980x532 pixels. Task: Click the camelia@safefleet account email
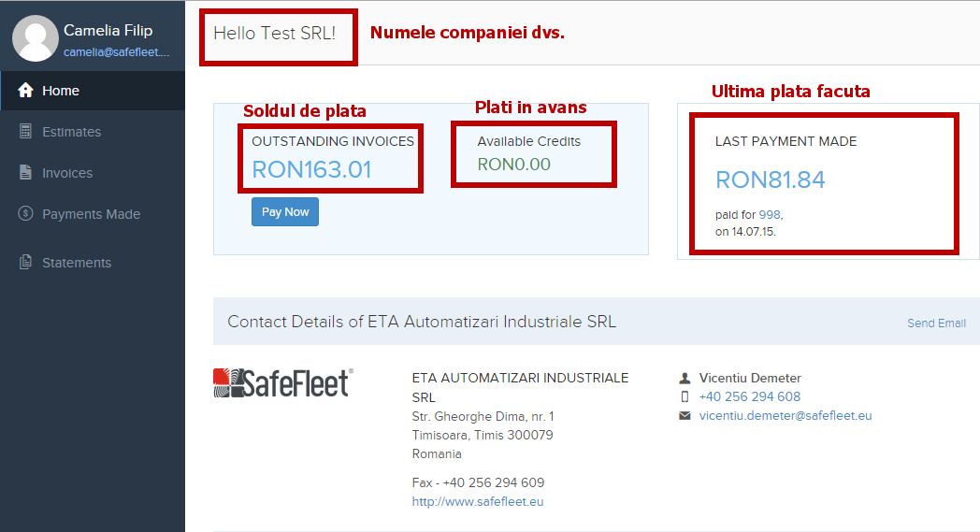(x=117, y=52)
